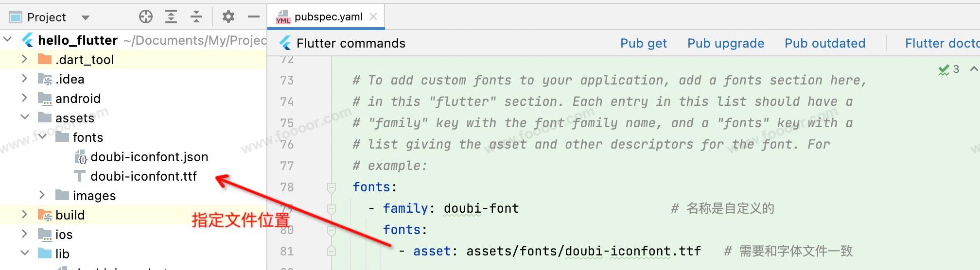Run Pub upgrade command
Image resolution: width=980 pixels, height=270 pixels.
[x=725, y=43]
